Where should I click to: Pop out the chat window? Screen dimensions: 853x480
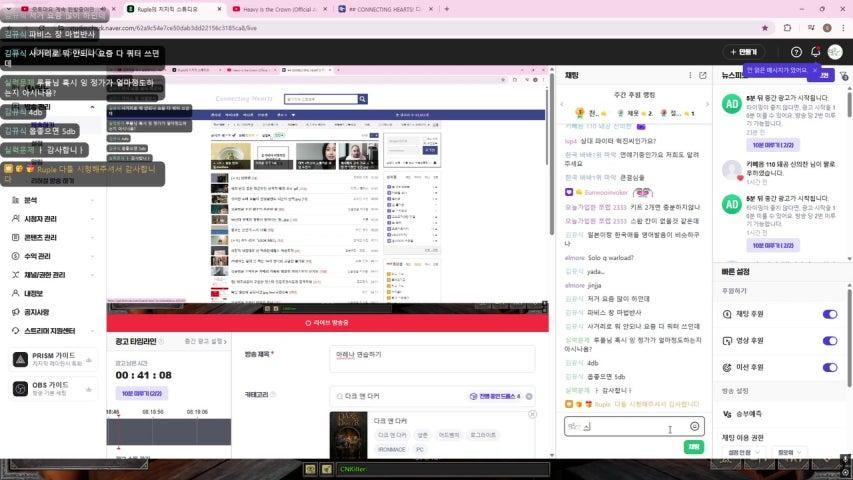click(x=703, y=75)
